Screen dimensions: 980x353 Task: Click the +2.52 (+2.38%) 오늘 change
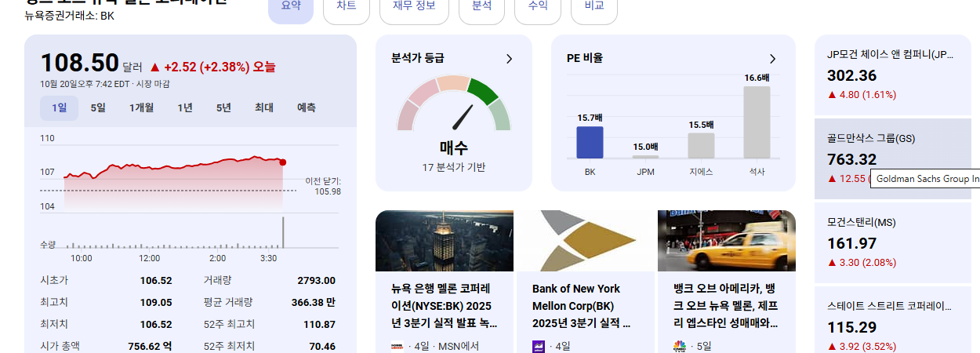212,67
